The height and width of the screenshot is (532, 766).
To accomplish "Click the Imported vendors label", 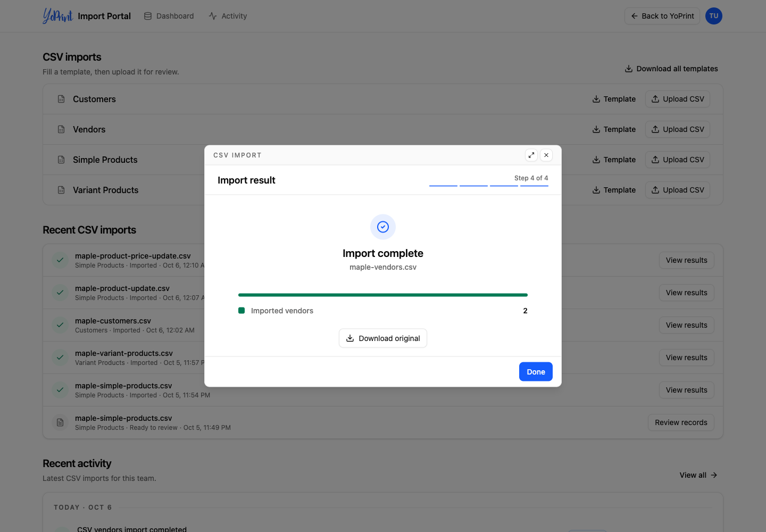I will point(282,311).
